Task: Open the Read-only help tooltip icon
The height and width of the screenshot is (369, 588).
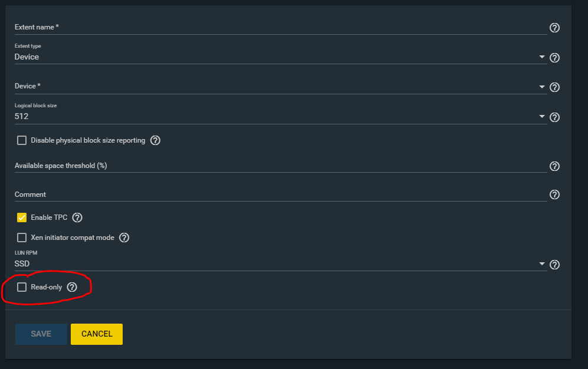Action: [x=72, y=287]
